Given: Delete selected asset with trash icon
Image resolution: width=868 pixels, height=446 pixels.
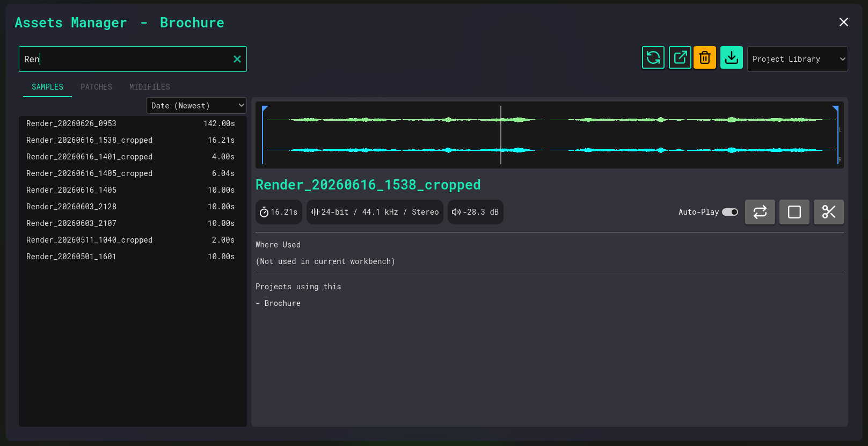Looking at the screenshot, I should tap(705, 57).
